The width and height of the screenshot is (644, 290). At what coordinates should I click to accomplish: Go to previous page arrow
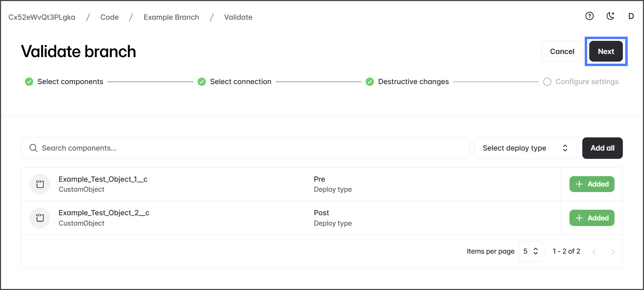594,252
